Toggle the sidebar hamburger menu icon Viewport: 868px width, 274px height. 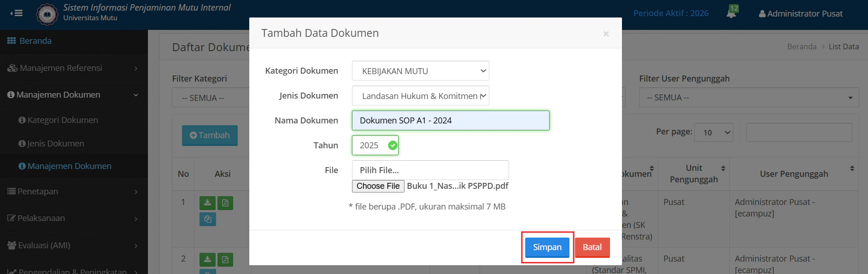coord(17,13)
